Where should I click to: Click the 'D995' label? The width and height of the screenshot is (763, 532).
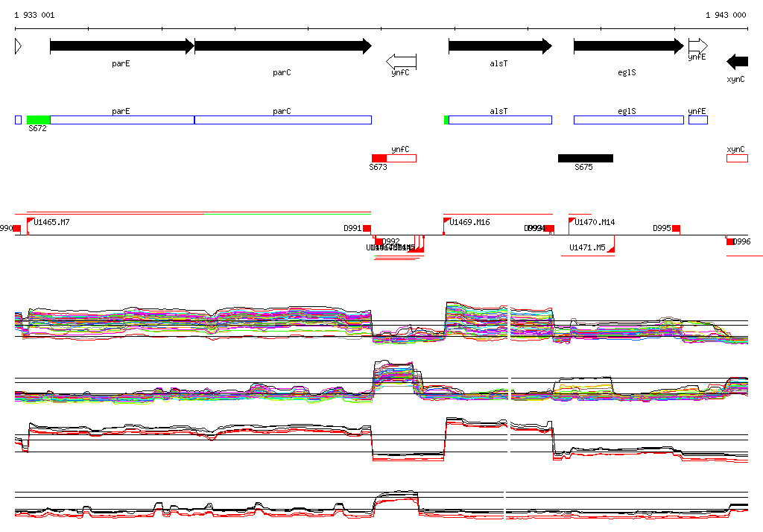pos(662,228)
